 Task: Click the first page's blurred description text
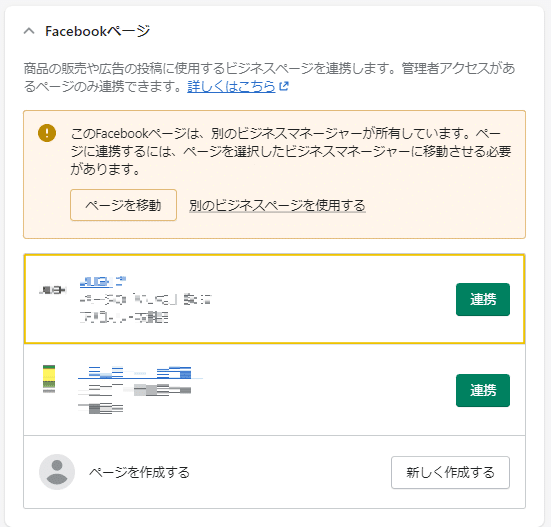pyautogui.click(x=145, y=308)
